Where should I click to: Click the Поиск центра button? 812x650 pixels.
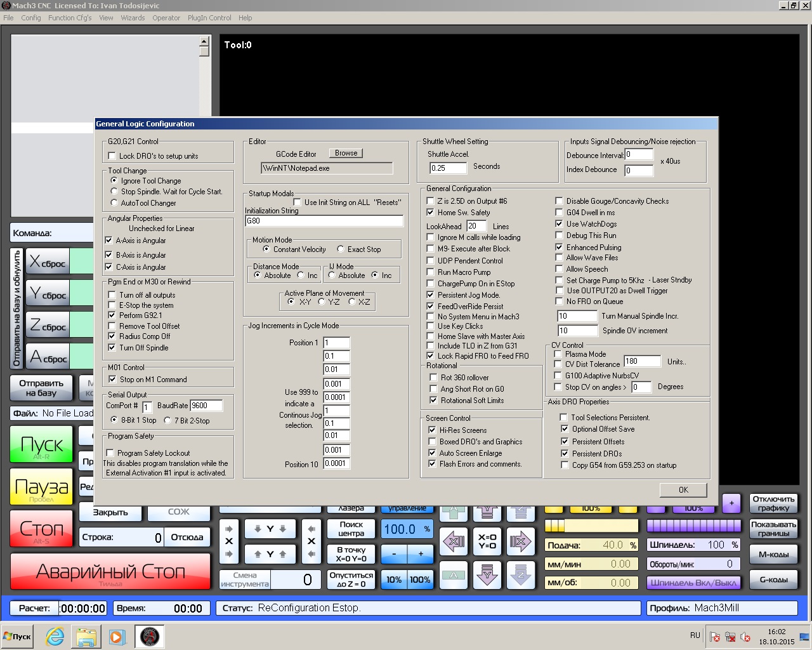351,529
